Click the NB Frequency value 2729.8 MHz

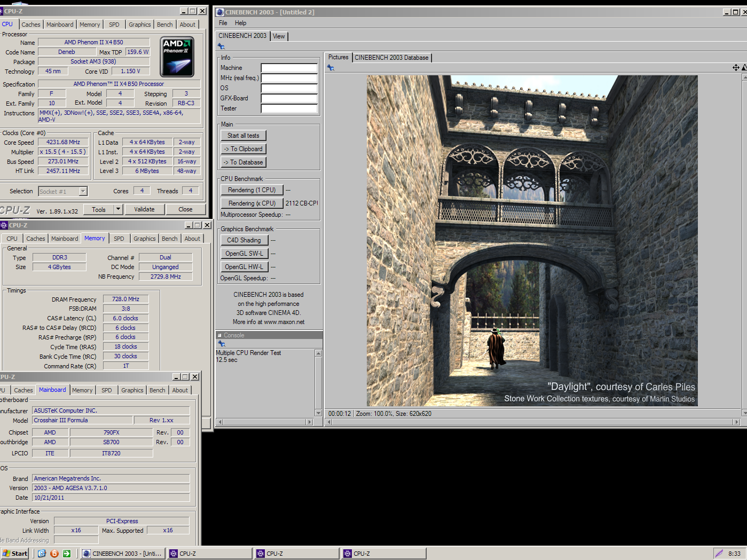pos(166,277)
